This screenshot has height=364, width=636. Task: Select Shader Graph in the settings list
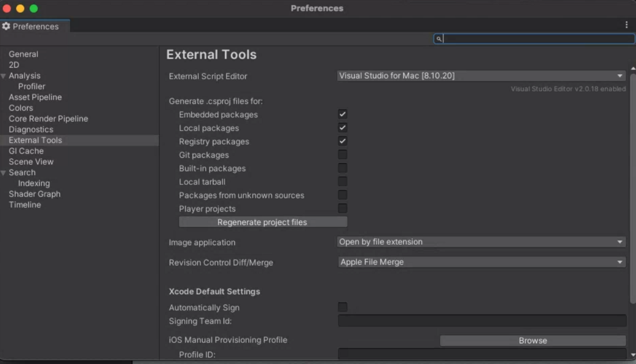pyautogui.click(x=34, y=194)
